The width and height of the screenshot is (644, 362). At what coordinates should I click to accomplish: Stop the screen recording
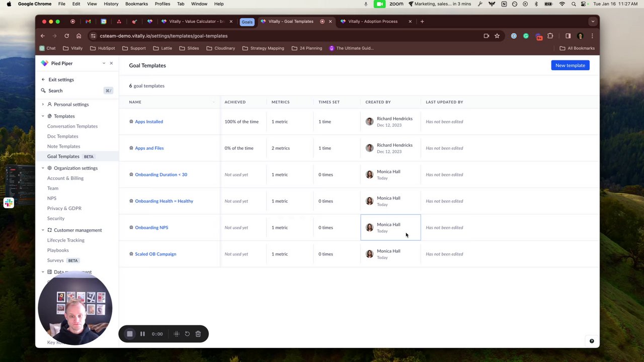pos(129,334)
